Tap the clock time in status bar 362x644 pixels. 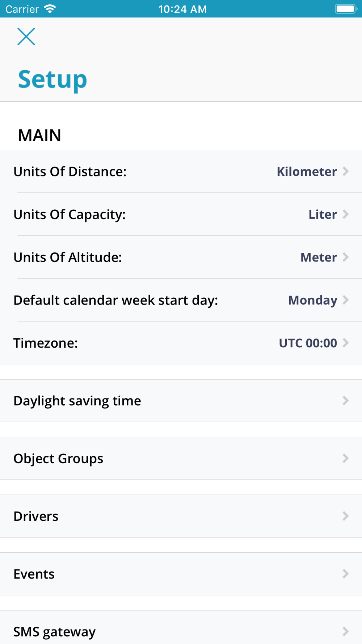tap(182, 9)
